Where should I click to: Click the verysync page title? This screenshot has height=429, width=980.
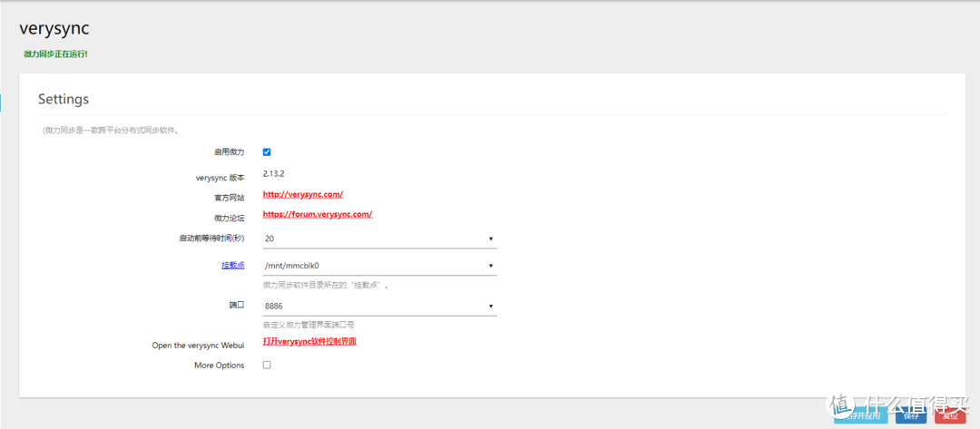(x=55, y=28)
